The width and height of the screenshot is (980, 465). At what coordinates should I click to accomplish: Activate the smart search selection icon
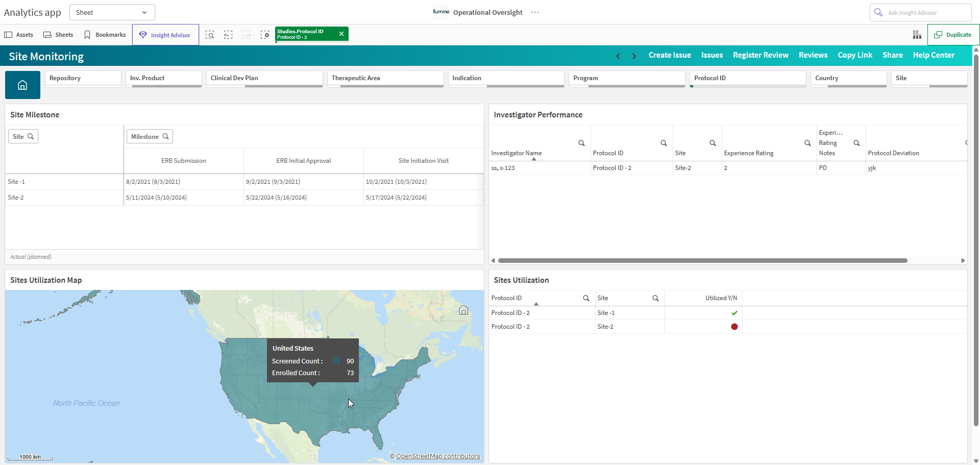pyautogui.click(x=210, y=35)
